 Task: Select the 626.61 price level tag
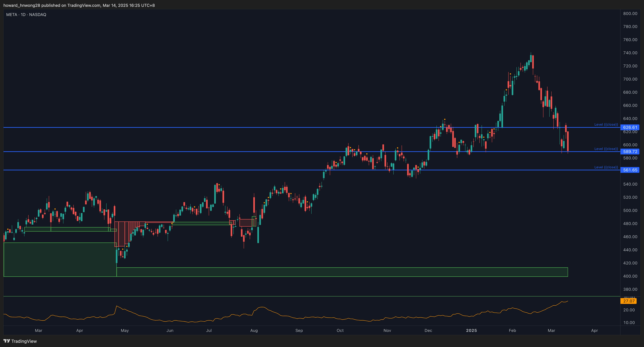click(x=630, y=127)
